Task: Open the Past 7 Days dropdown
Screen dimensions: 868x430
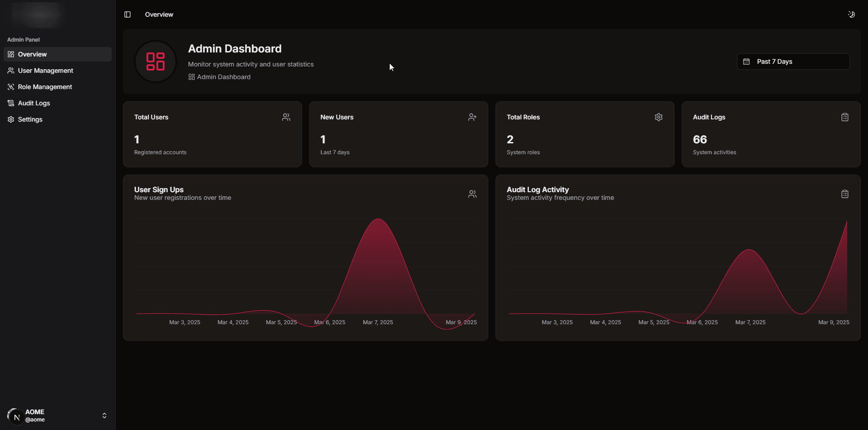Action: pos(793,61)
